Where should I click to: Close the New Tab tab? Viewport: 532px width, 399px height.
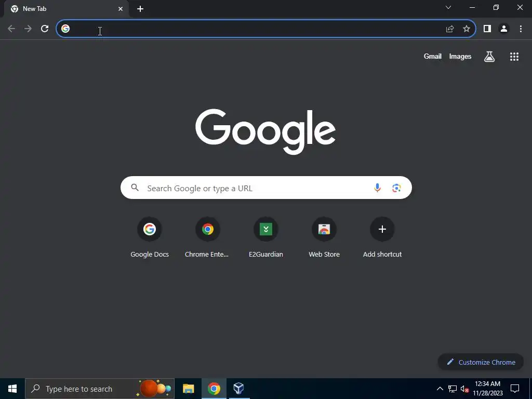point(121,9)
